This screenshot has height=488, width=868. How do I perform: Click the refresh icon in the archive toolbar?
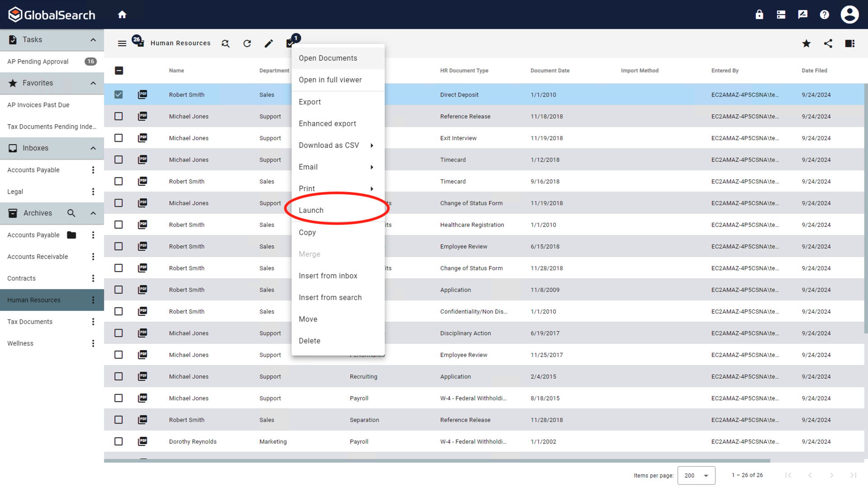[x=247, y=43]
